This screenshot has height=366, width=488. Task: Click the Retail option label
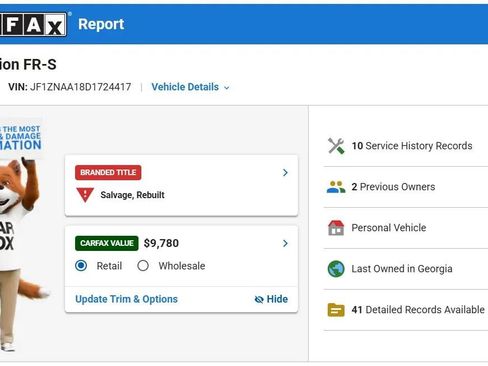[x=109, y=266]
